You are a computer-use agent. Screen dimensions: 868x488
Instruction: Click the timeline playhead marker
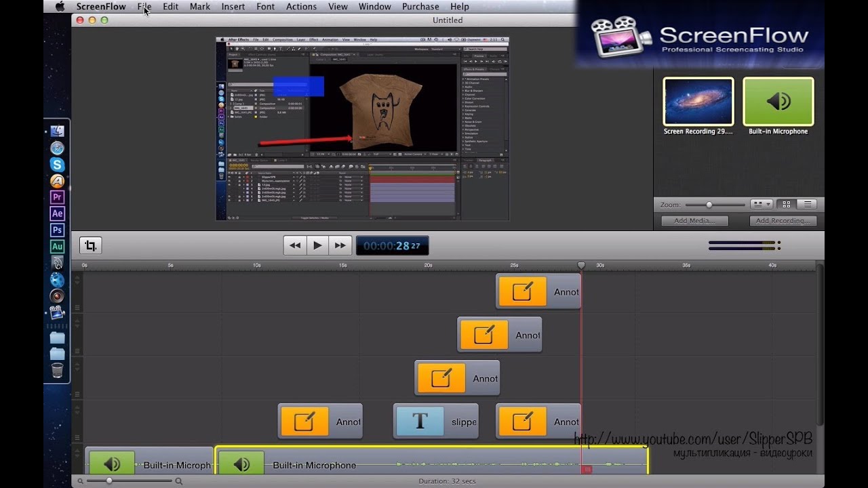581,265
